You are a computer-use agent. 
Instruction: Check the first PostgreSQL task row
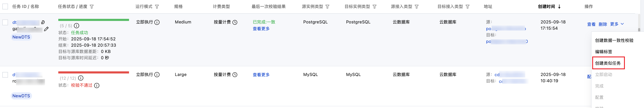click(5, 22)
